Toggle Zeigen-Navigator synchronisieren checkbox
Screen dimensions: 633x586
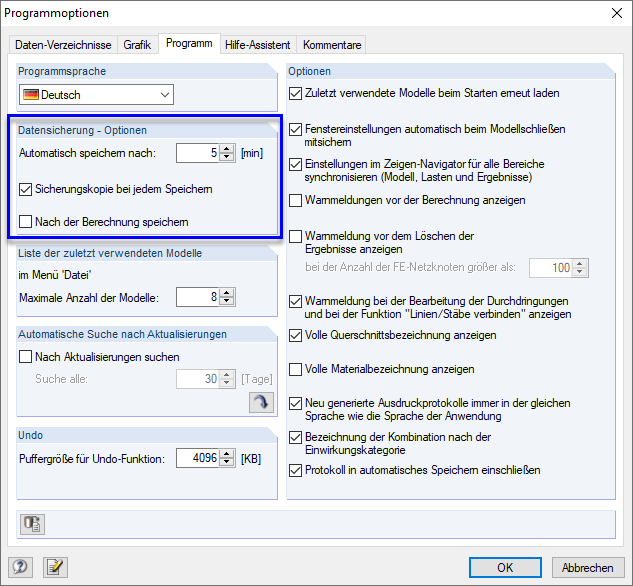tap(296, 164)
